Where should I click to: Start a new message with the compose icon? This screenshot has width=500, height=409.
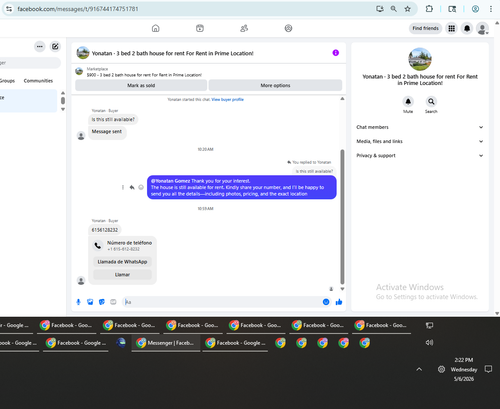[55, 46]
